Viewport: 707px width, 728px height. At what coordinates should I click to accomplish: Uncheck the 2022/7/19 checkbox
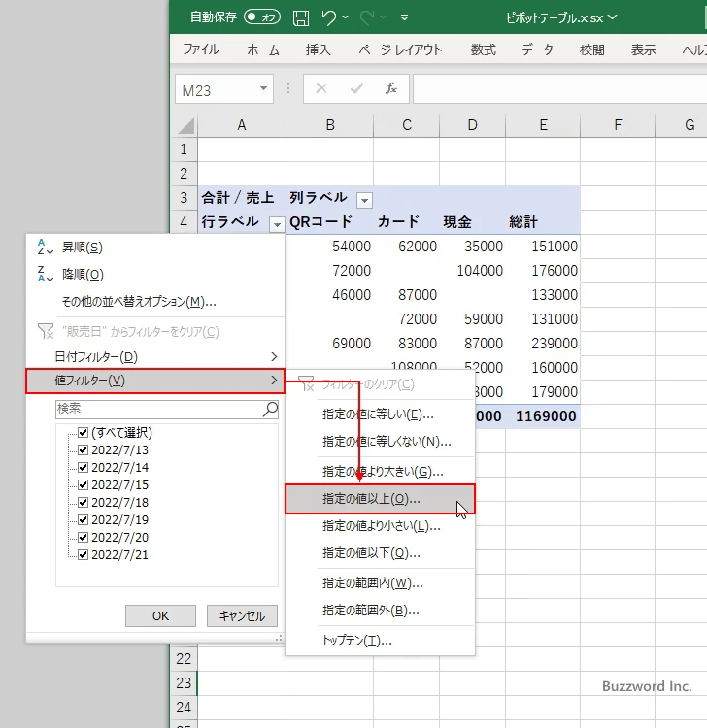coord(84,520)
